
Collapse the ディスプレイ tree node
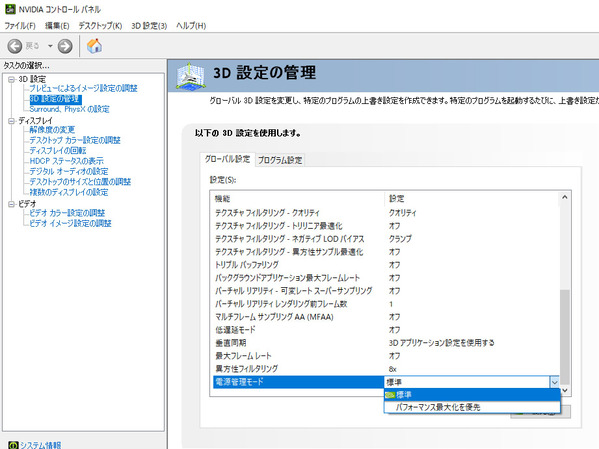[x=11, y=121]
